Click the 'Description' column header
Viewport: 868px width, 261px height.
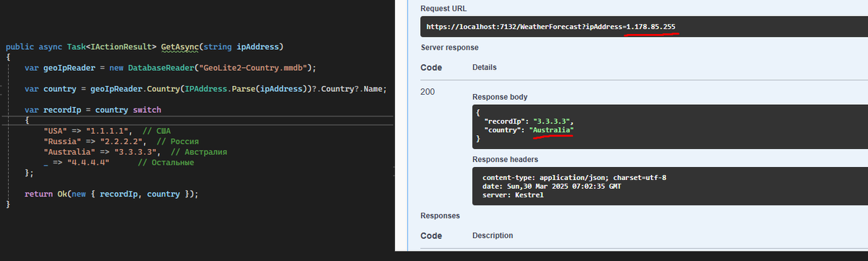coord(493,236)
